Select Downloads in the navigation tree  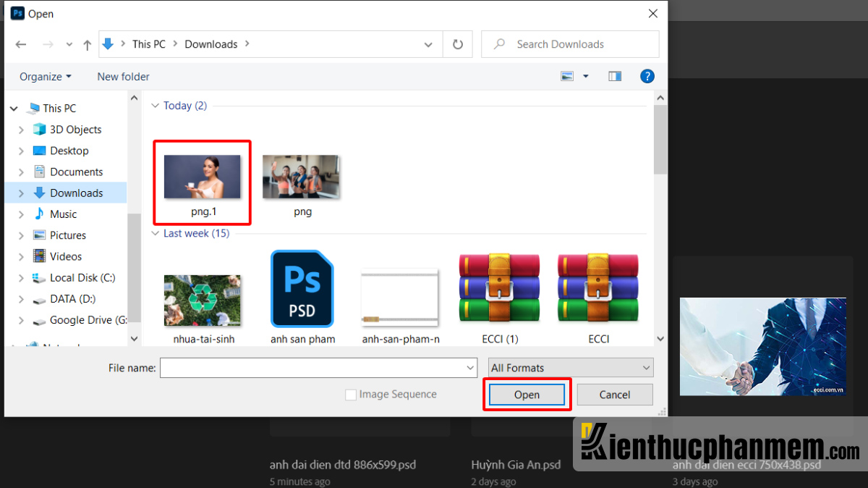(77, 193)
